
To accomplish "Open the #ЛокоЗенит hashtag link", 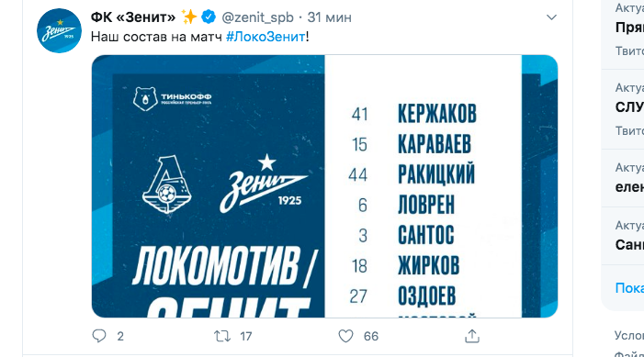I will [266, 37].
